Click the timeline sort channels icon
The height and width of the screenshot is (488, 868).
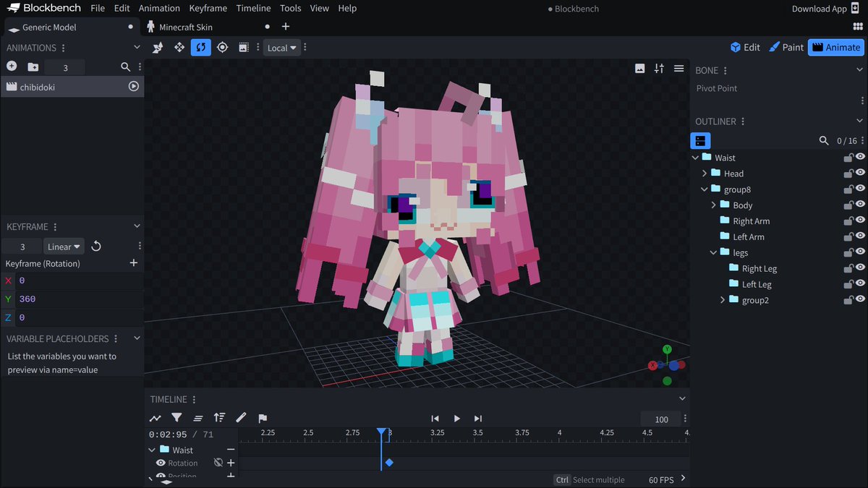tap(219, 418)
